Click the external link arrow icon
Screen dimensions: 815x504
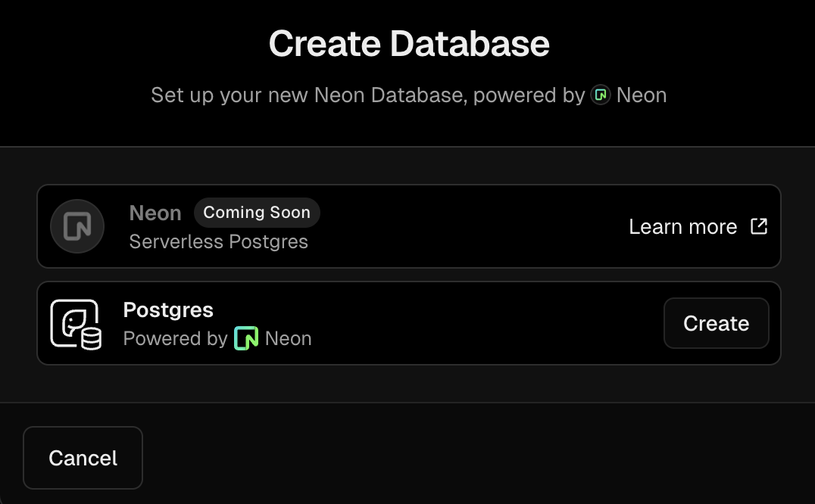pos(759,226)
